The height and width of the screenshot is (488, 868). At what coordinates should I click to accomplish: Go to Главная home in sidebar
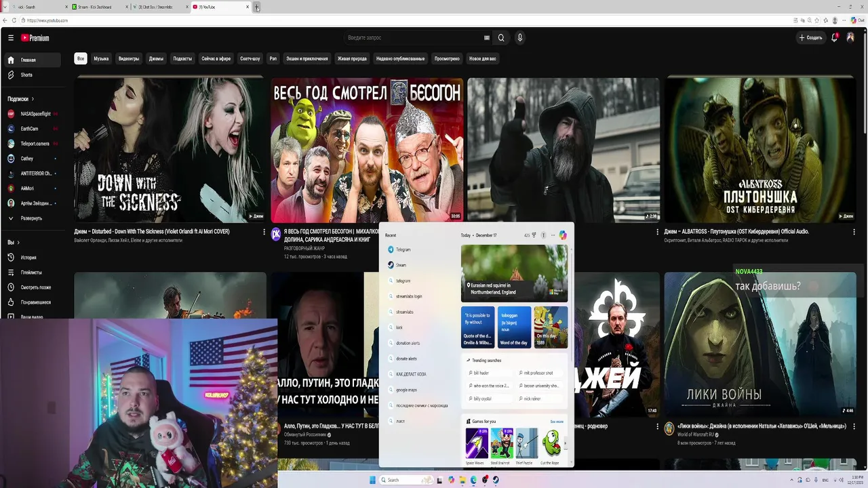click(x=33, y=60)
